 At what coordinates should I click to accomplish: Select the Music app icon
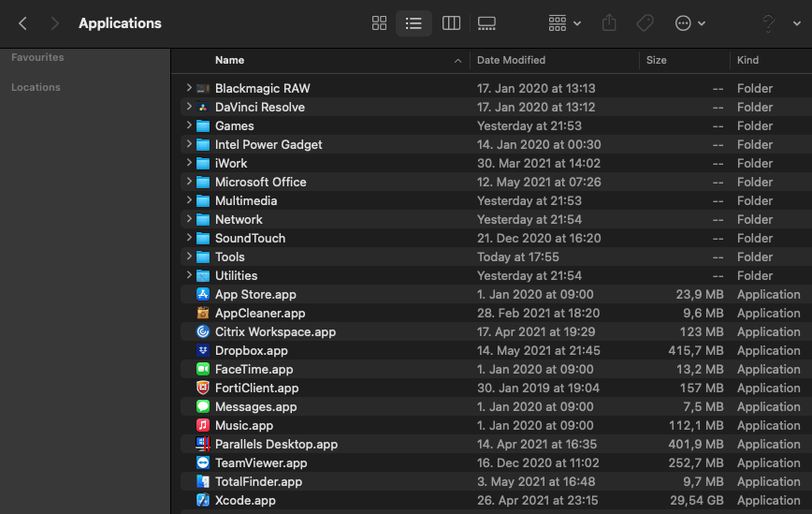pyautogui.click(x=203, y=425)
